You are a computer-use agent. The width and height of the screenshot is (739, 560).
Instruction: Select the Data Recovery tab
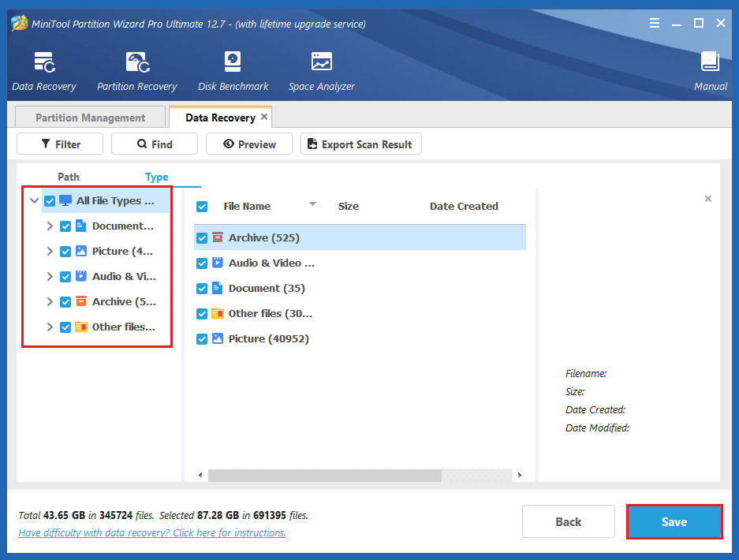[x=220, y=118]
